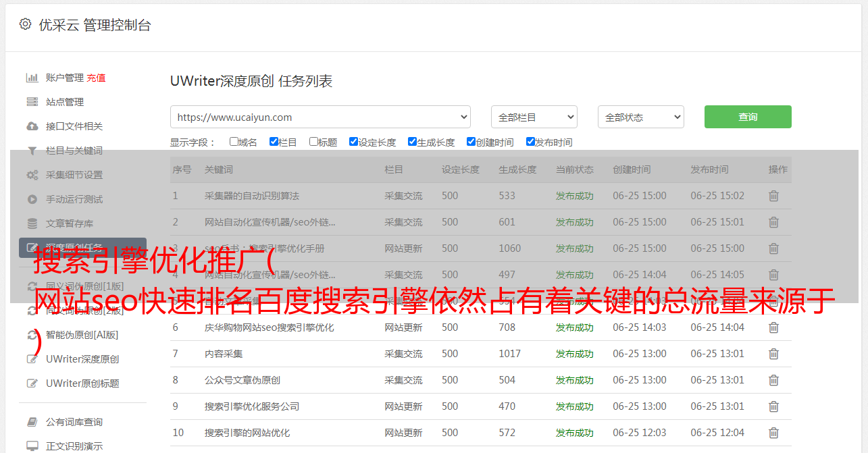The height and width of the screenshot is (453, 868).
Task: Click keyword 搜索引擎优化服务公司
Action: click(x=252, y=406)
